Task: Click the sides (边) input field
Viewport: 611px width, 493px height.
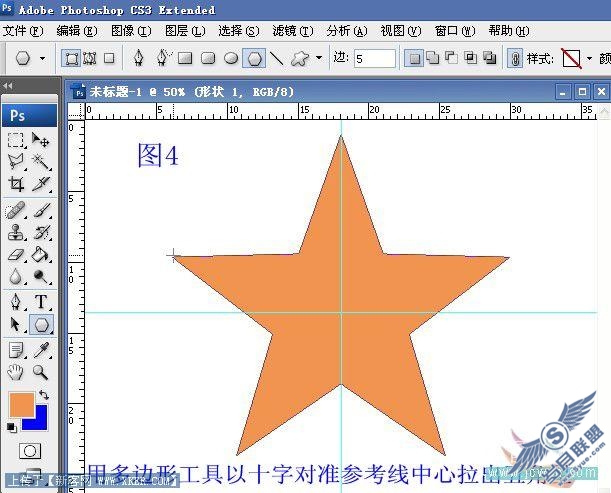Action: [x=375, y=58]
